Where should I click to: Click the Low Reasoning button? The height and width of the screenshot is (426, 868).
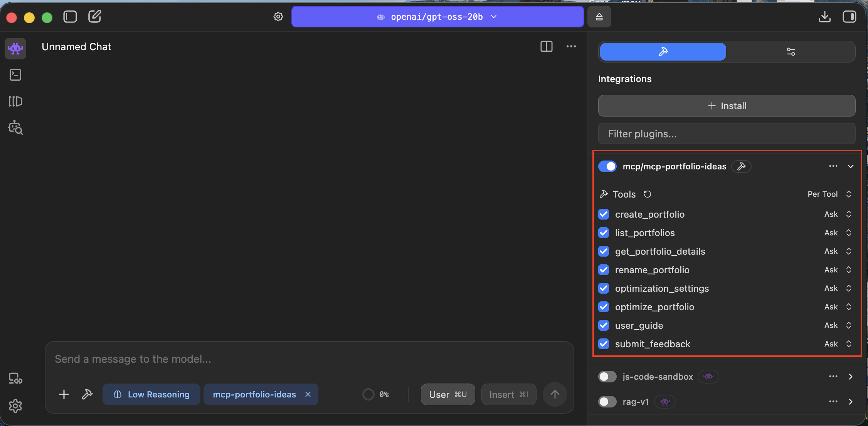(x=151, y=394)
